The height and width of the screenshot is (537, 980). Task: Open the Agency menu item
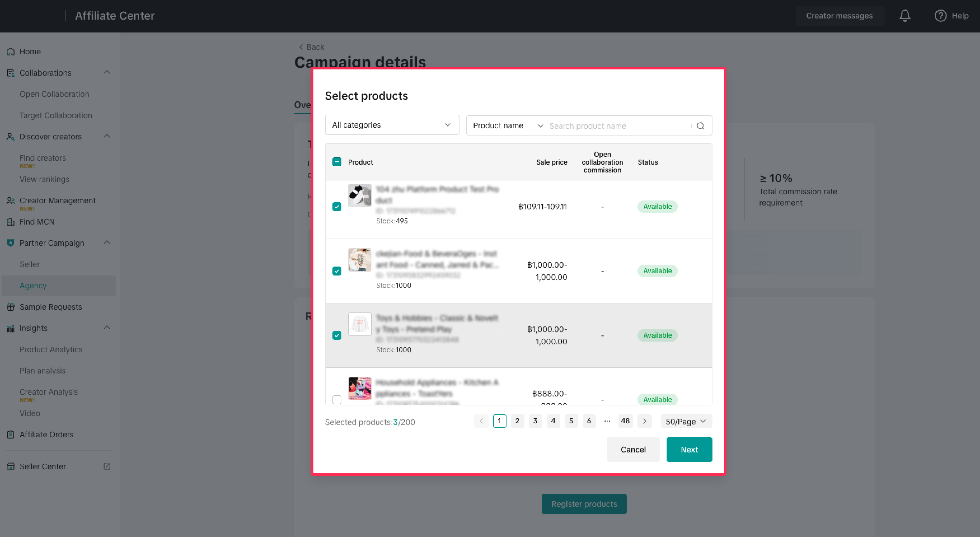click(x=33, y=285)
